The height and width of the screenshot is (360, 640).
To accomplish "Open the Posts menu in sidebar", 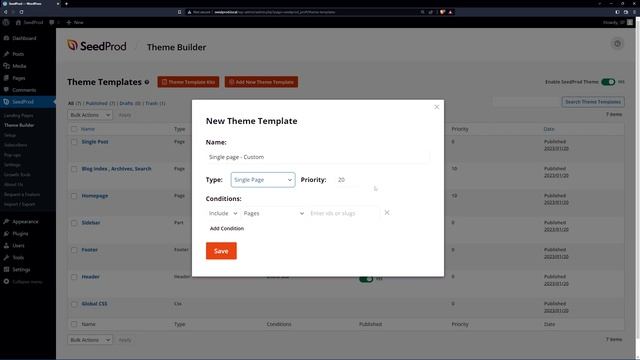I will coord(18,54).
